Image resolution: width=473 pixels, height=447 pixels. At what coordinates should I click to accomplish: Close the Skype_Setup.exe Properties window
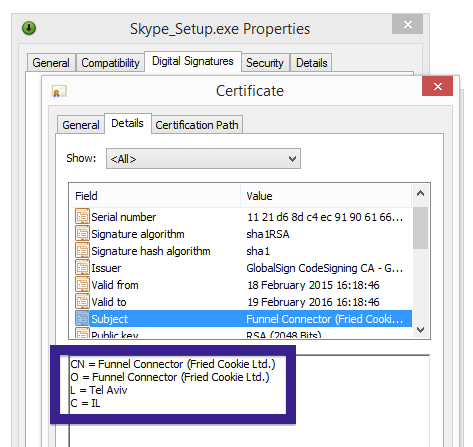pyautogui.click(x=407, y=24)
